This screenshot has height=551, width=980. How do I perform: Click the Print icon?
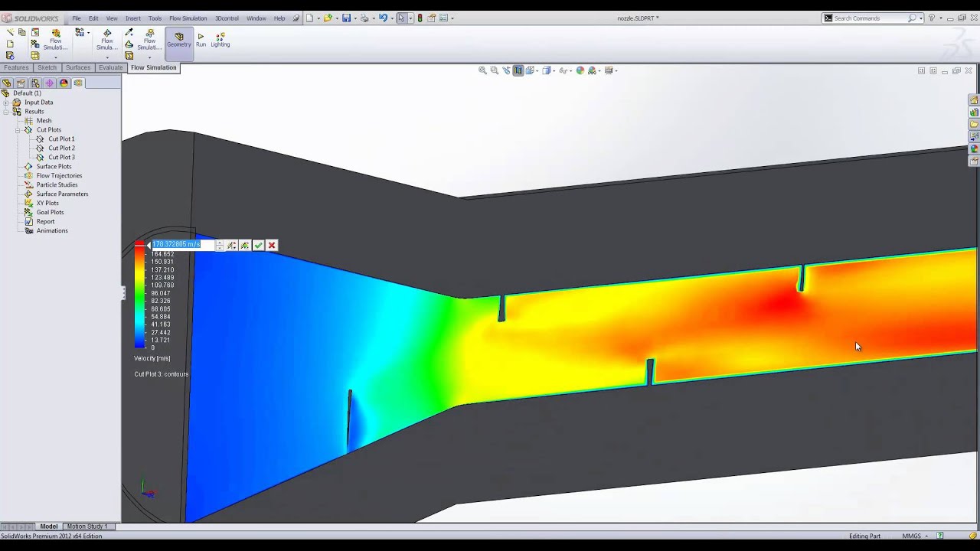364,18
